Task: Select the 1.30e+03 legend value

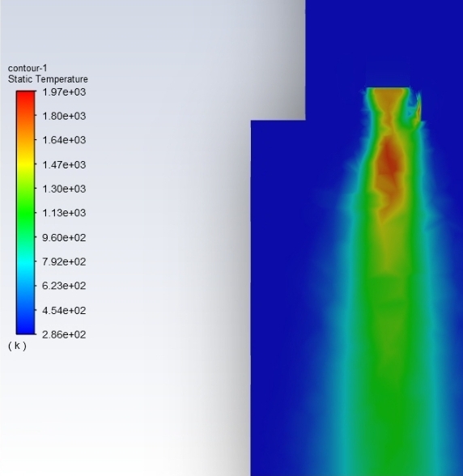Action: [x=64, y=189]
